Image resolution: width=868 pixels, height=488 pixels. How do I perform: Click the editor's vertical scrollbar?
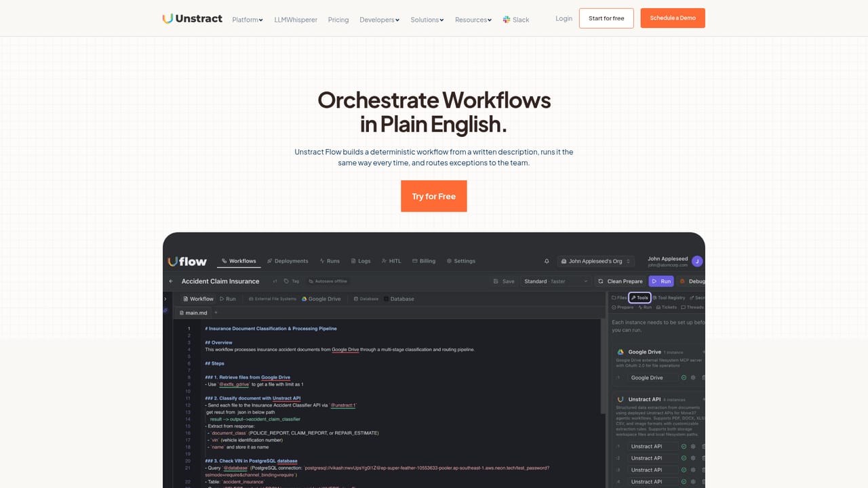click(604, 366)
